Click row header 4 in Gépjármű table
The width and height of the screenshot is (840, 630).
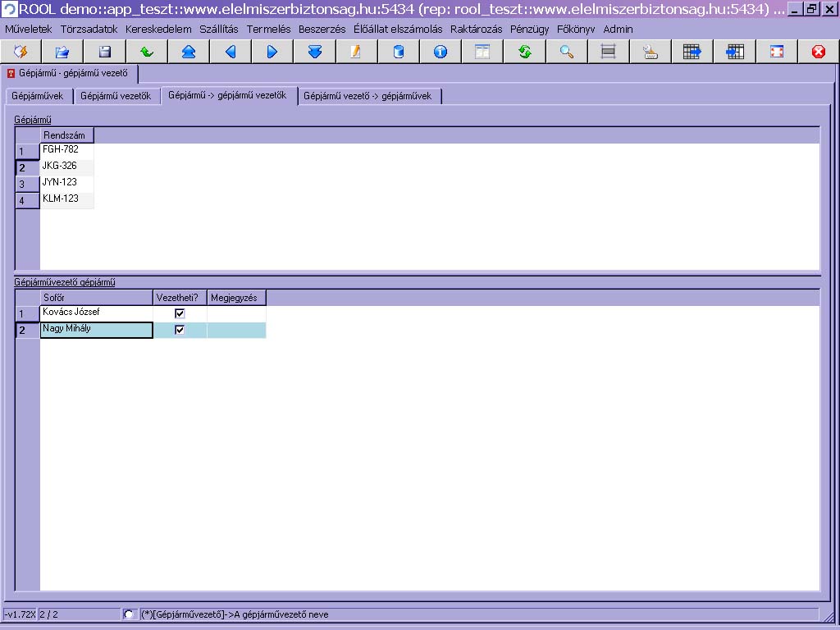tap(27, 200)
